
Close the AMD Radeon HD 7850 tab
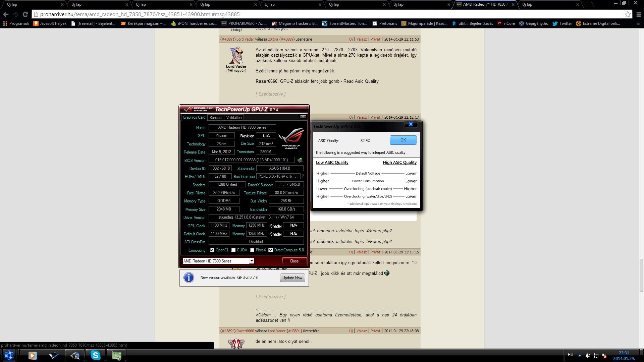tap(513, 5)
